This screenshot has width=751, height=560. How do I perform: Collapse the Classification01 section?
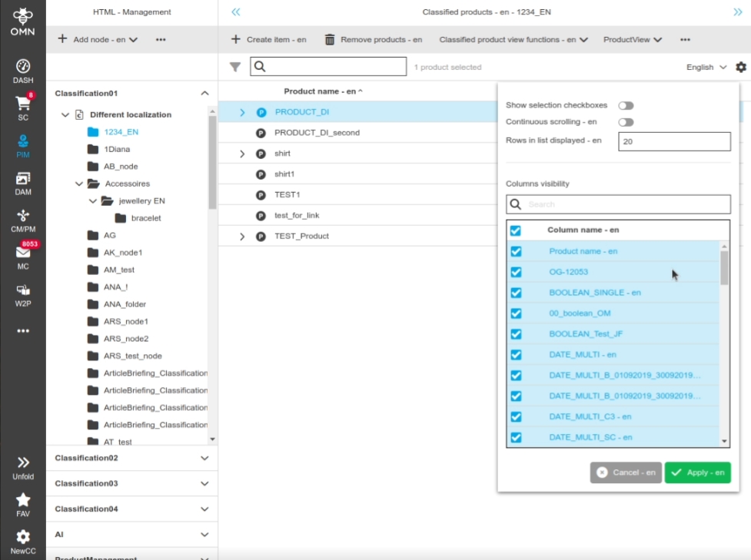[x=204, y=94]
